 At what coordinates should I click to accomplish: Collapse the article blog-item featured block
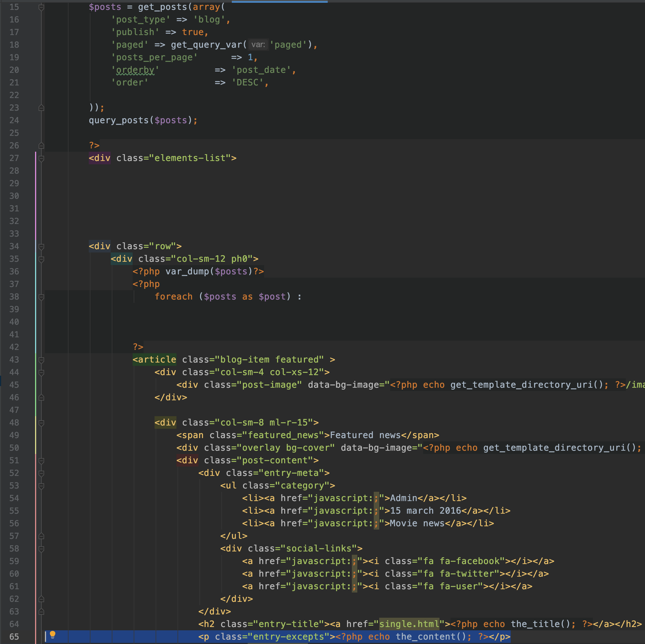click(x=41, y=360)
